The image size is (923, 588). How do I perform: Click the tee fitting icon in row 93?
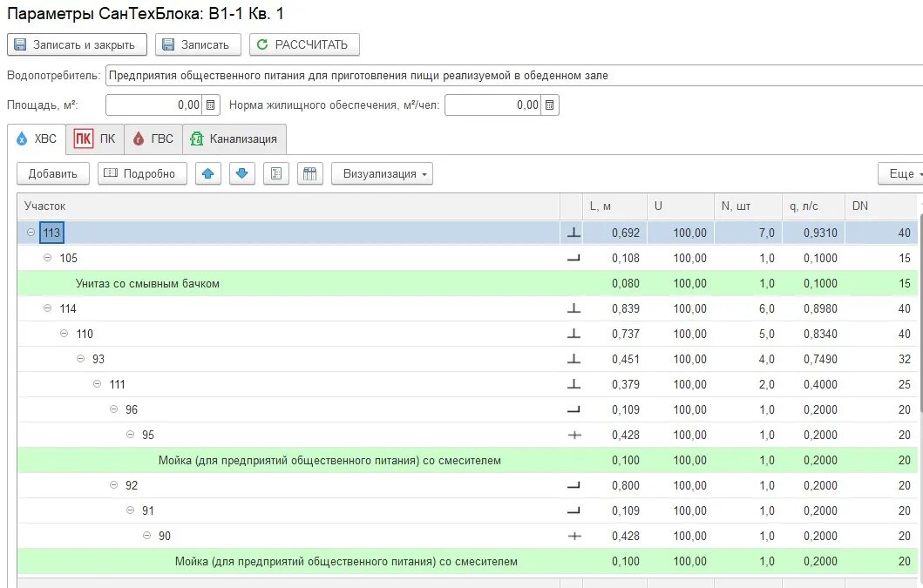(x=573, y=360)
